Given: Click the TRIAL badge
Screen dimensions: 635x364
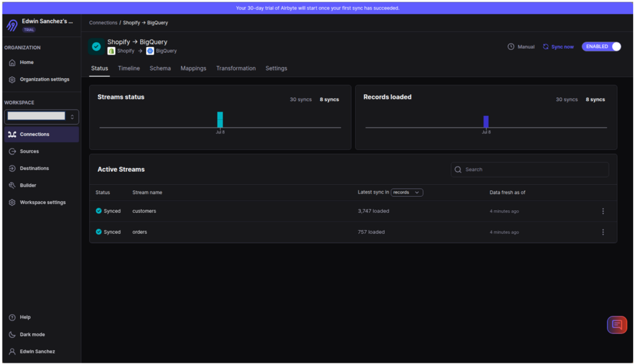Looking at the screenshot, I should pyautogui.click(x=29, y=30).
